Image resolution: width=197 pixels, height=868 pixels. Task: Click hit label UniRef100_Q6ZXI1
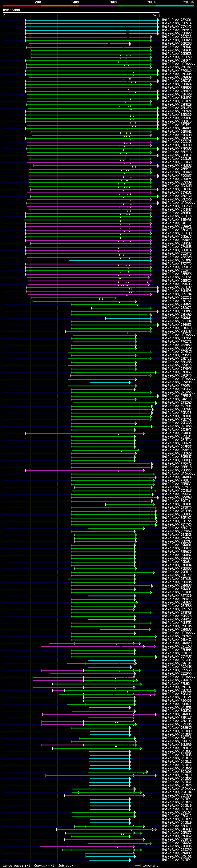click(177, 297)
